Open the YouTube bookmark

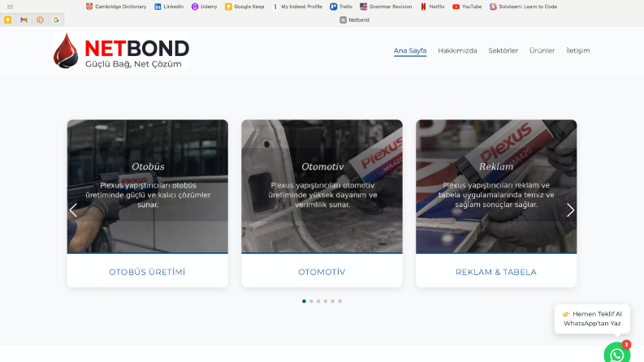point(467,6)
